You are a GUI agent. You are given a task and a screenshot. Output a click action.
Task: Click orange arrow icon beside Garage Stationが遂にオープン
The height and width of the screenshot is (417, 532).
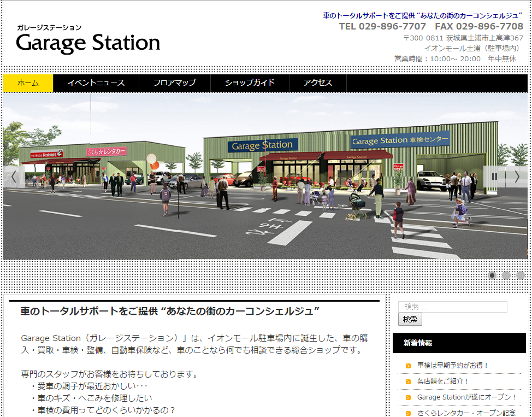tap(408, 398)
